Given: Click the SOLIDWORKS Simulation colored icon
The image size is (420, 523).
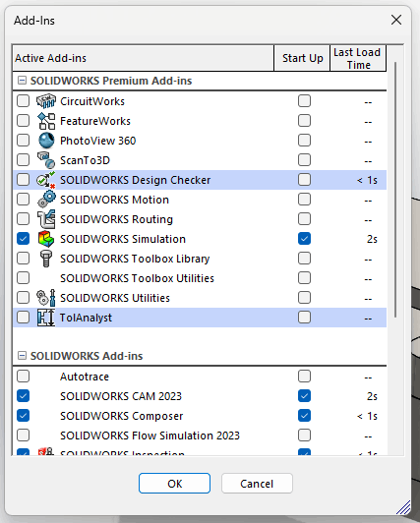Looking at the screenshot, I should (46, 239).
